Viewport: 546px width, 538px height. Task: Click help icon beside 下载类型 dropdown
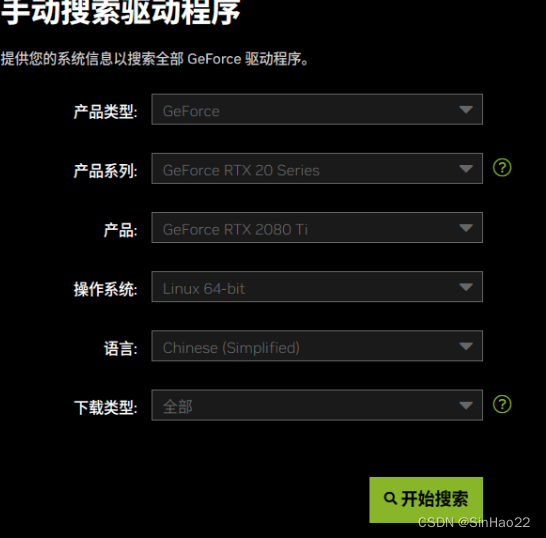click(502, 404)
